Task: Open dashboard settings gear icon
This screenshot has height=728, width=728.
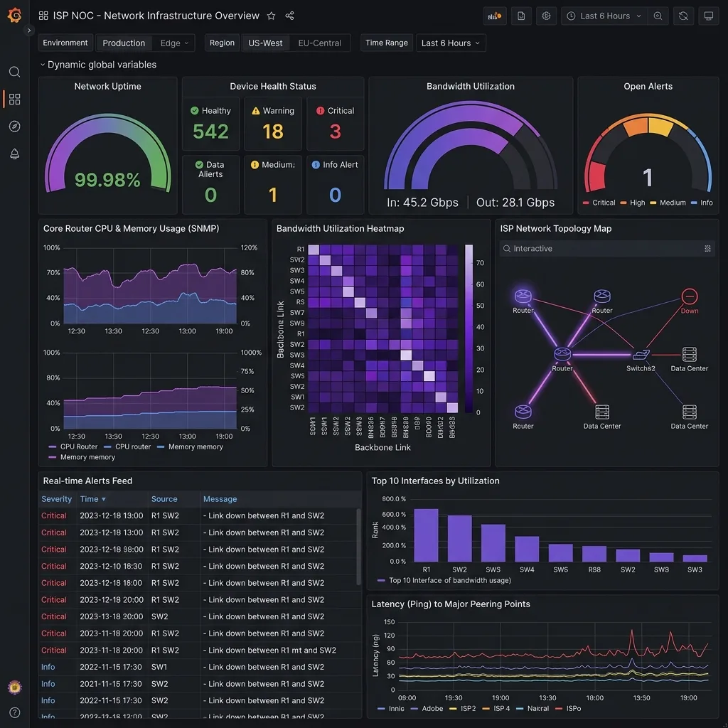Action: (x=546, y=16)
